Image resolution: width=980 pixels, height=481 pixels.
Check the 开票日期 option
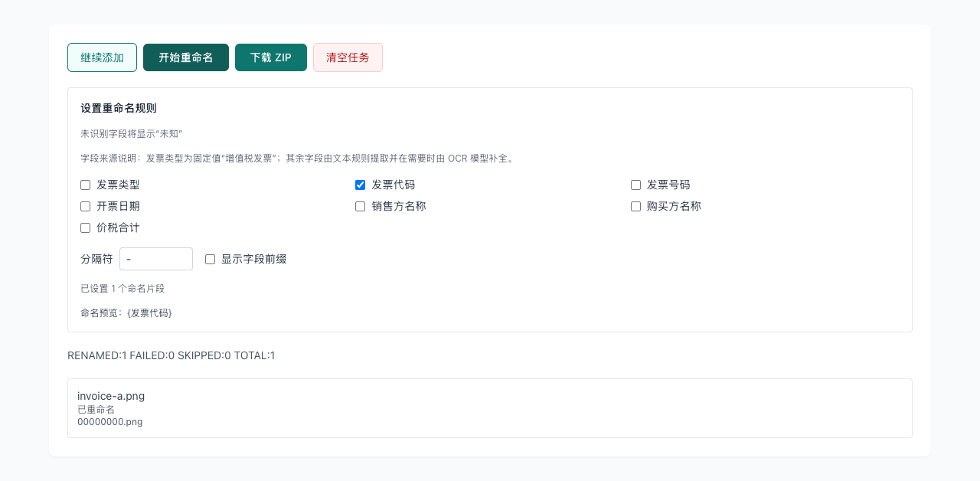coord(84,206)
